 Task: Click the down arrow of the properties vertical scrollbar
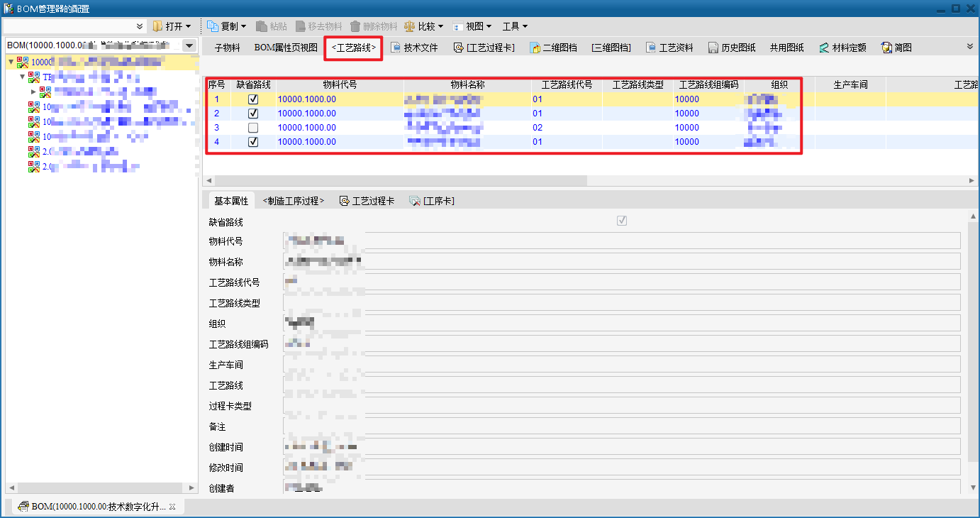click(x=971, y=488)
